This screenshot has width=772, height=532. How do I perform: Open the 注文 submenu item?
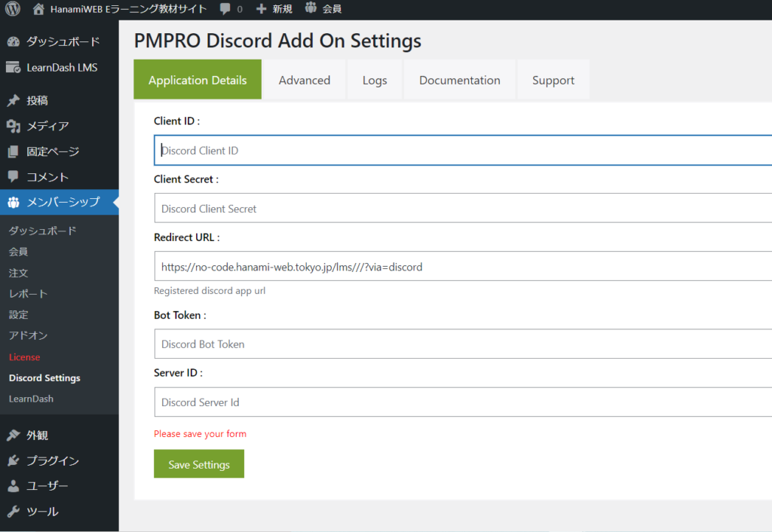click(x=18, y=273)
